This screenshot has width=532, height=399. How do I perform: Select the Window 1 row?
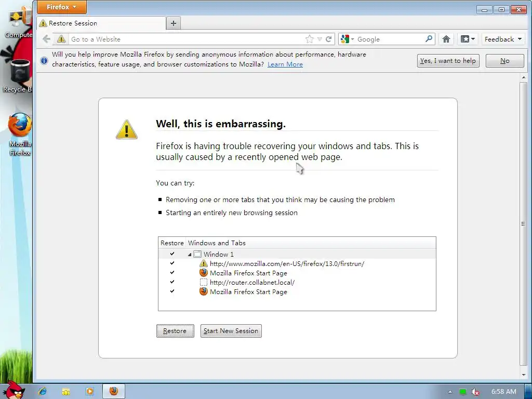297,254
